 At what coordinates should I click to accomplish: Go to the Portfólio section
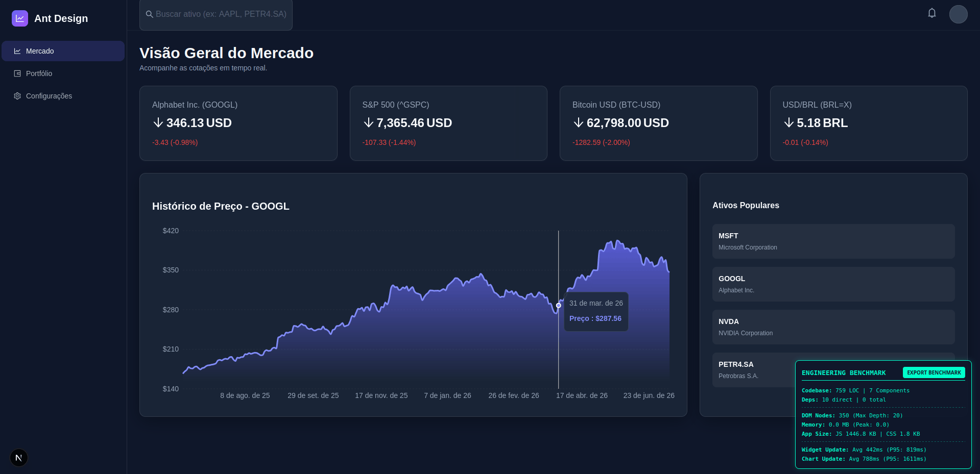point(63,73)
